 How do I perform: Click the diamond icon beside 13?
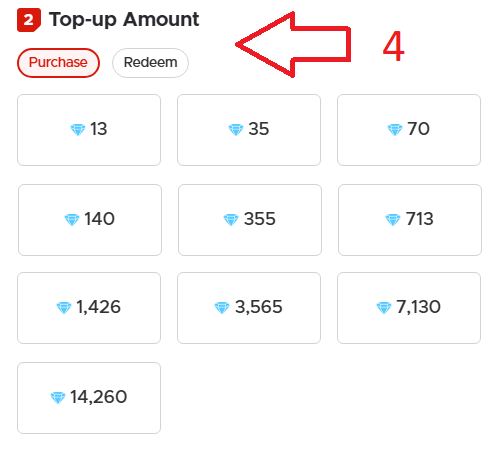pyautogui.click(x=78, y=130)
